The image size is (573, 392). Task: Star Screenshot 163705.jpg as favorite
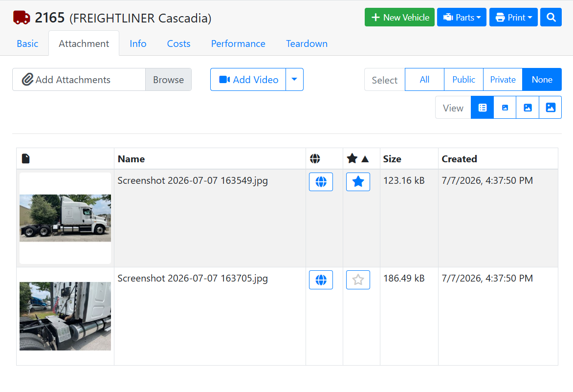pos(358,280)
